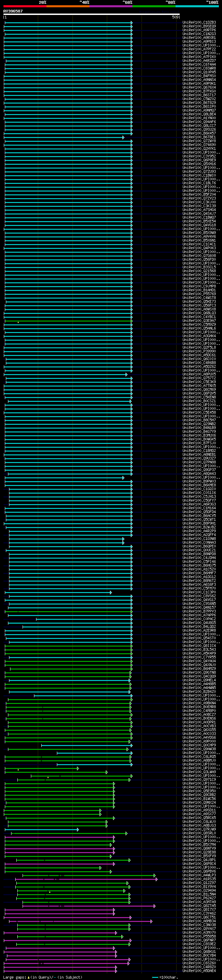Click the purple ~60% legend bar
Viewport: 222px width, 980px height.
click(111, 6)
